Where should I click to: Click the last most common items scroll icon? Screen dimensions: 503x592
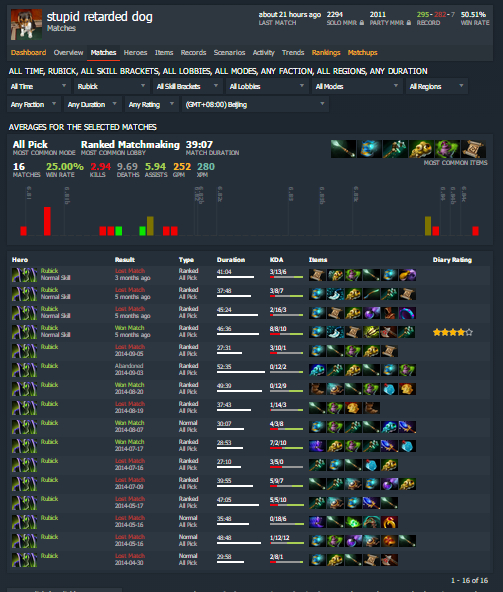tap(474, 149)
